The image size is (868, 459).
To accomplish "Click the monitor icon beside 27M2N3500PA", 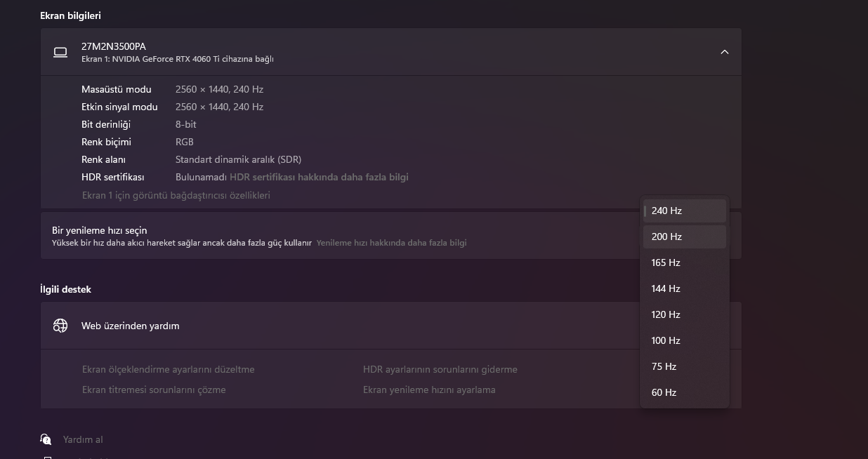I will 60,52.
